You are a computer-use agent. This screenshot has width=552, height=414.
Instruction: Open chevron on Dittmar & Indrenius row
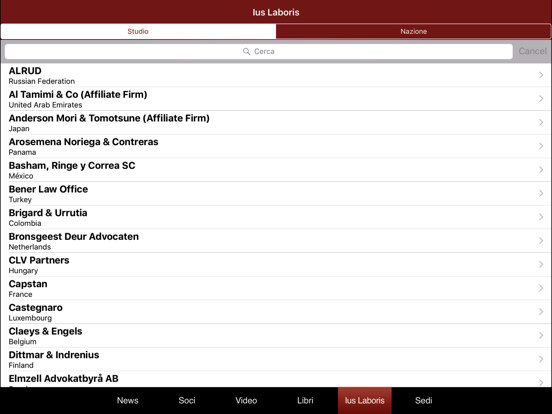541,359
